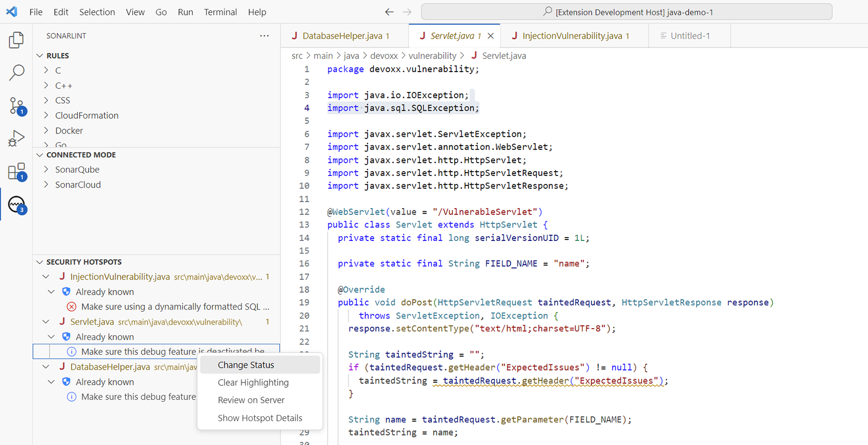This screenshot has height=445, width=868.
Task: Open the Run and Debug view icon
Action: pyautogui.click(x=16, y=138)
